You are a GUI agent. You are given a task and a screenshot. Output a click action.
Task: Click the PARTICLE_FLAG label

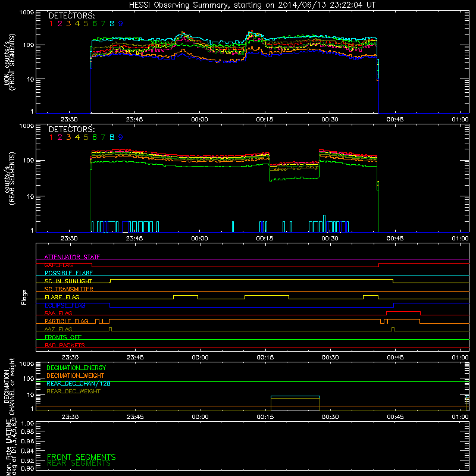[67, 321]
